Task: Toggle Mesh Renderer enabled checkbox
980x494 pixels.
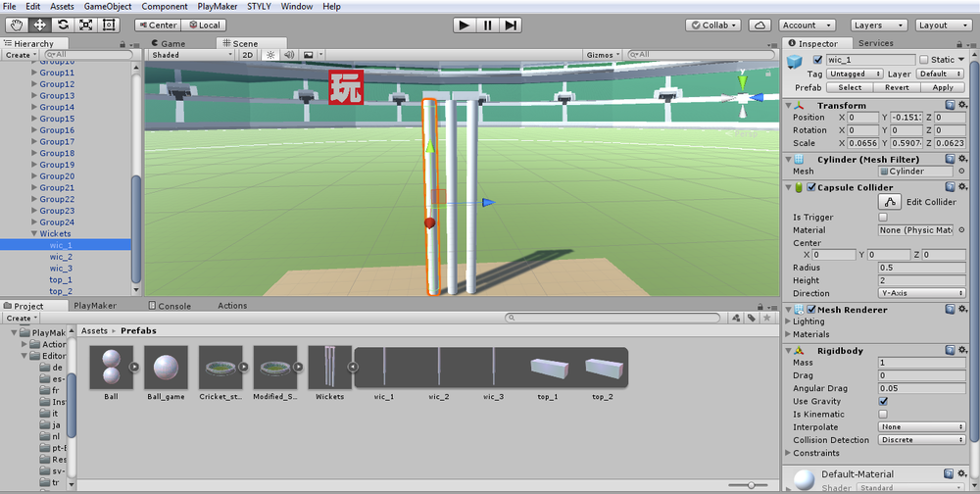Action: coord(811,309)
